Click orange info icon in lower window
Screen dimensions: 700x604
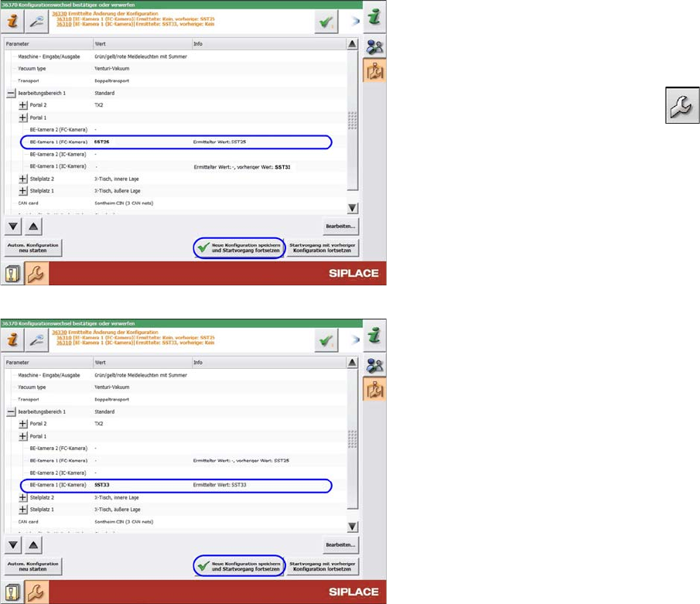(x=12, y=340)
